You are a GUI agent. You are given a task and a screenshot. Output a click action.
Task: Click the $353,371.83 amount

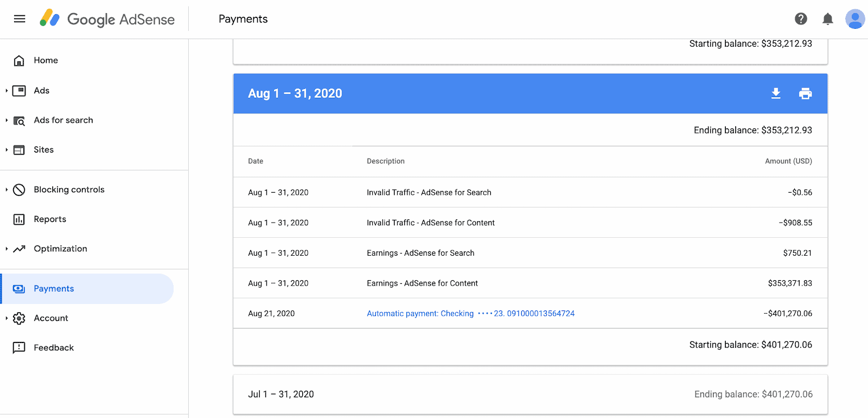790,283
